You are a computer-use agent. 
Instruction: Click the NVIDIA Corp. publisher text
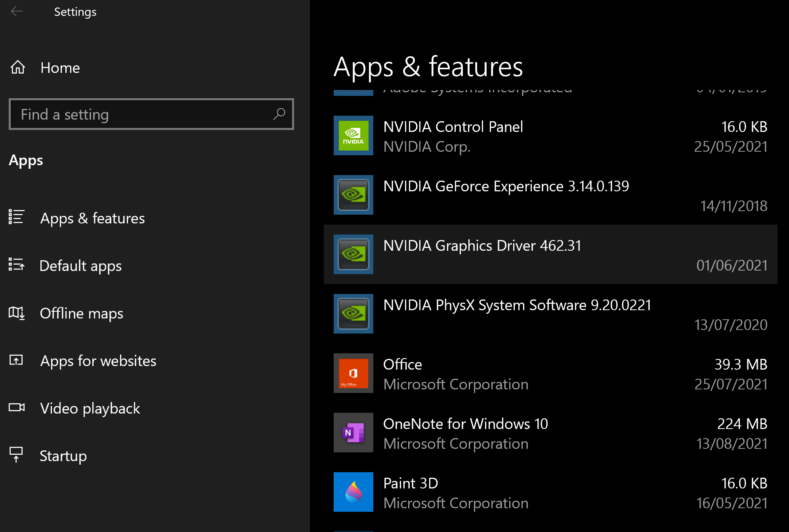coord(427,147)
